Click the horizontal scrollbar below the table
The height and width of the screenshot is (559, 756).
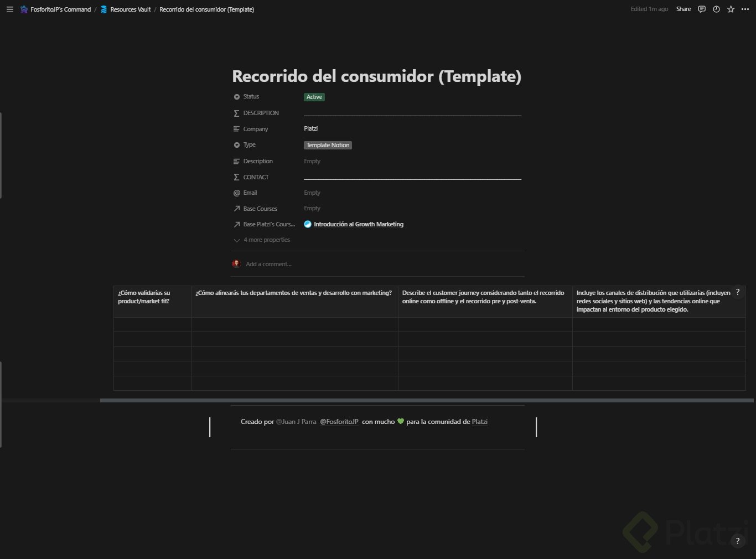pyautogui.click(x=427, y=400)
